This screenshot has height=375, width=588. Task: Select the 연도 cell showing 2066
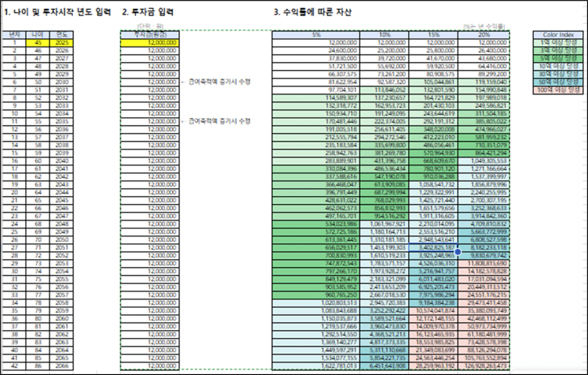click(62, 366)
